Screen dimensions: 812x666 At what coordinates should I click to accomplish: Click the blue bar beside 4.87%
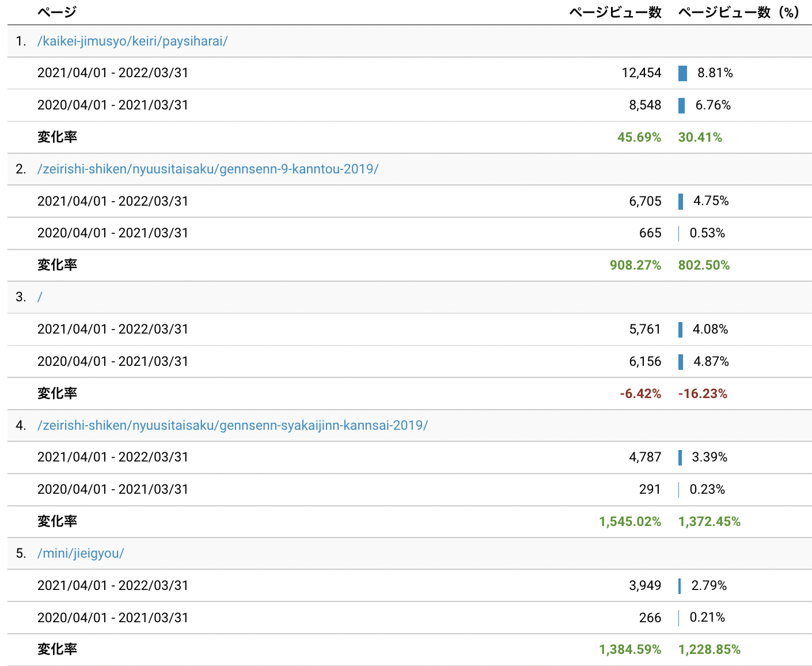681,362
